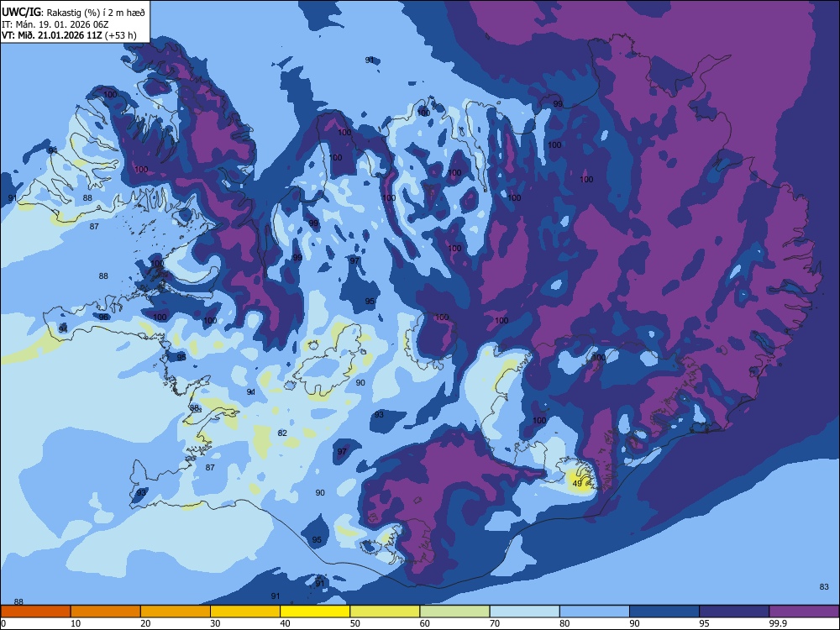Click the map value label 96
This screenshot has height=630, width=840.
tap(103, 318)
